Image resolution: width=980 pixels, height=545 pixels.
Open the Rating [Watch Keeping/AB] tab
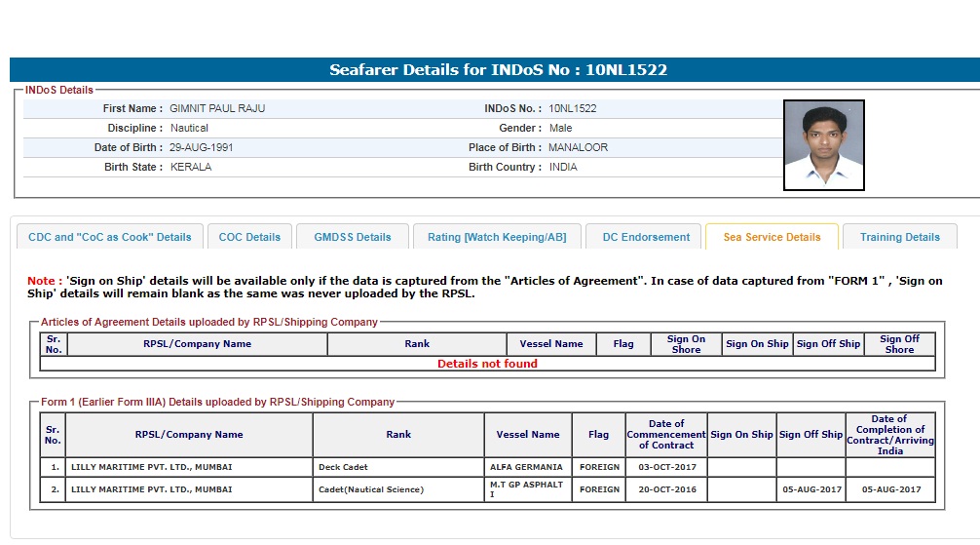(x=497, y=237)
